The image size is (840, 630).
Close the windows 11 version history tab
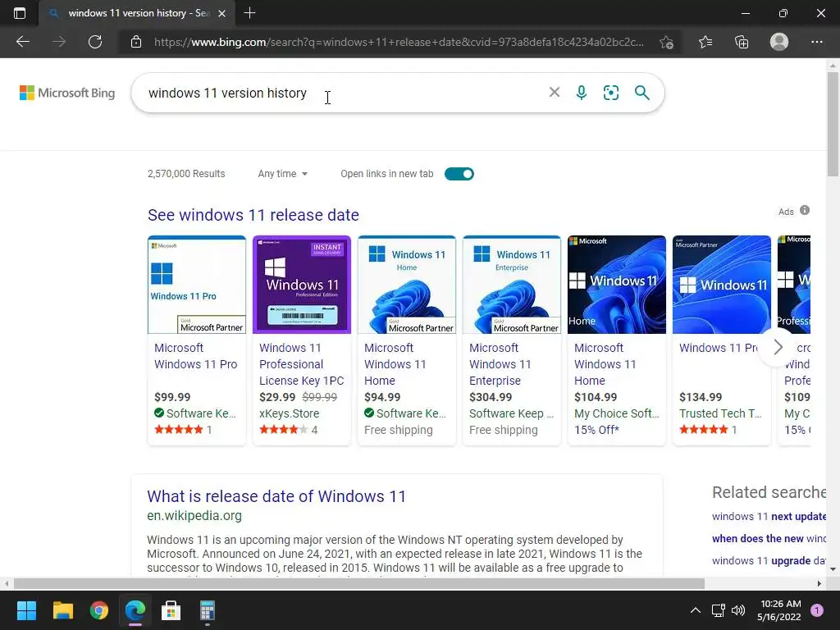(x=221, y=13)
